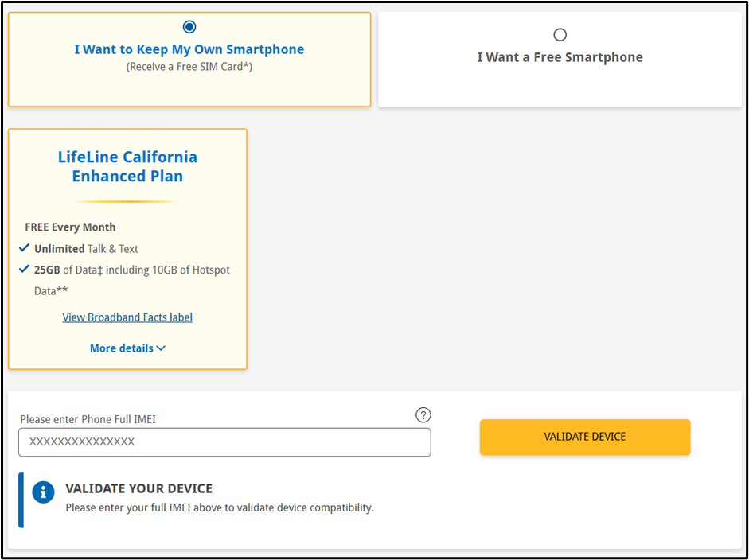Click the VALIDATE YOUR DEVICE heading
Image resolution: width=749 pixels, height=560 pixels.
pyautogui.click(x=139, y=488)
